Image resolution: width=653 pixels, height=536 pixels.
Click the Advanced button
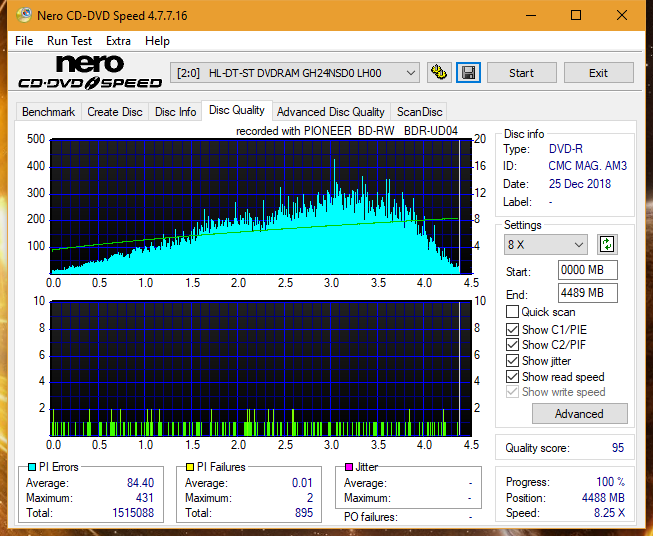pos(579,414)
